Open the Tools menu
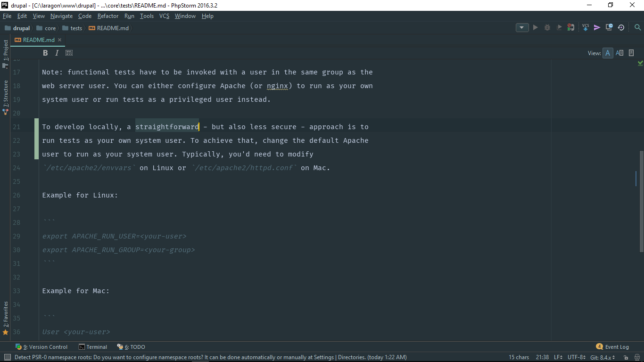644x362 pixels. pyautogui.click(x=147, y=16)
